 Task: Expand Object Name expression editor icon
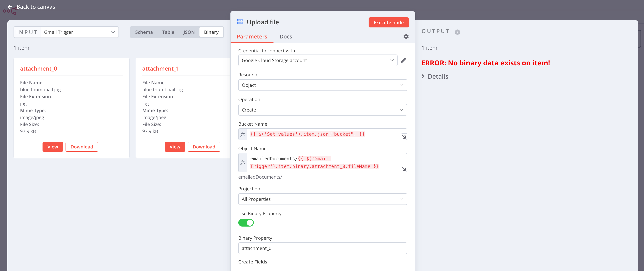(404, 169)
